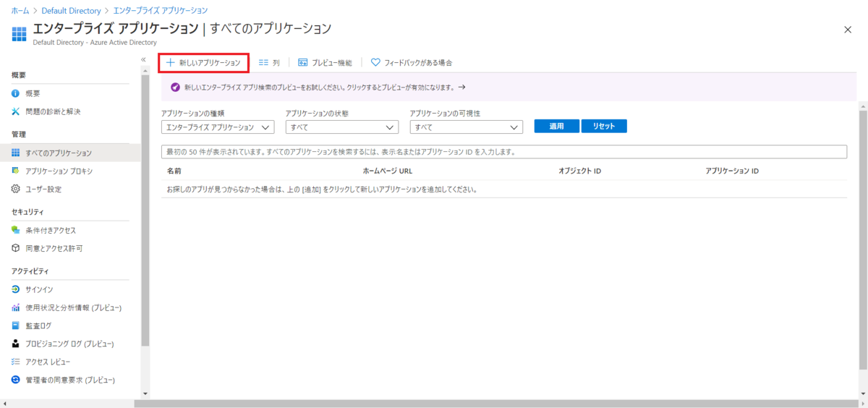
Task: Click the person icon for プロビジョニング ログ
Action: coord(16,344)
